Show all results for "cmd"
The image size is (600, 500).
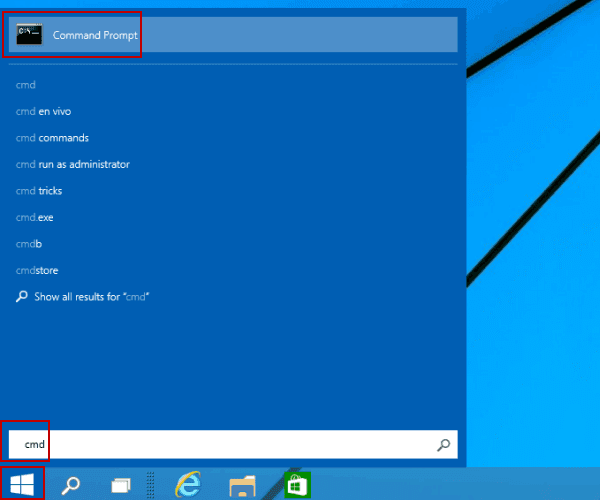pyautogui.click(x=82, y=297)
